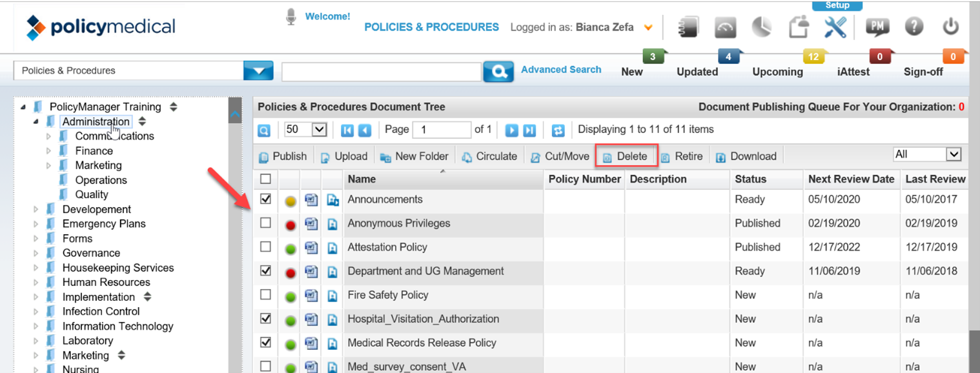Open the Updated documents tab
Screen dimensions: 980x373
(x=697, y=72)
